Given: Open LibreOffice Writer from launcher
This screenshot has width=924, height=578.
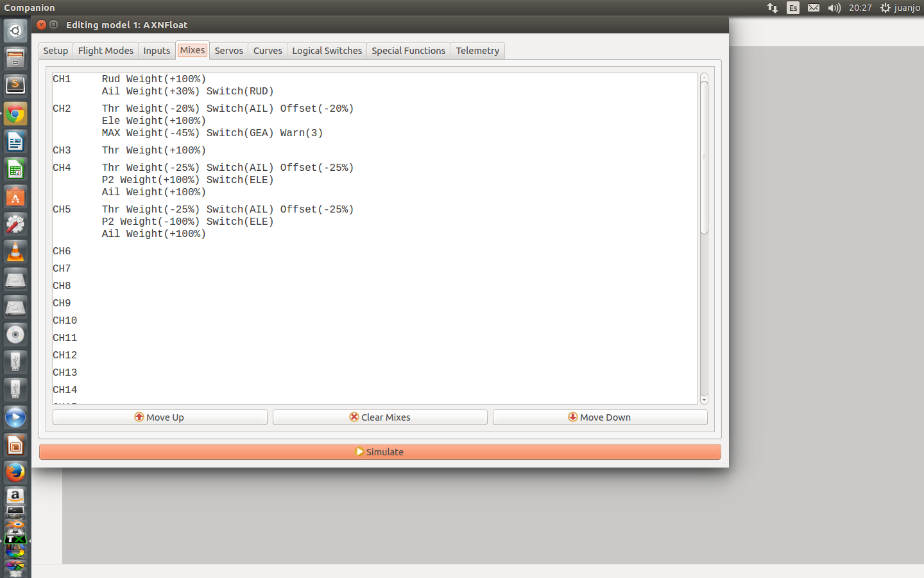Looking at the screenshot, I should (x=15, y=142).
